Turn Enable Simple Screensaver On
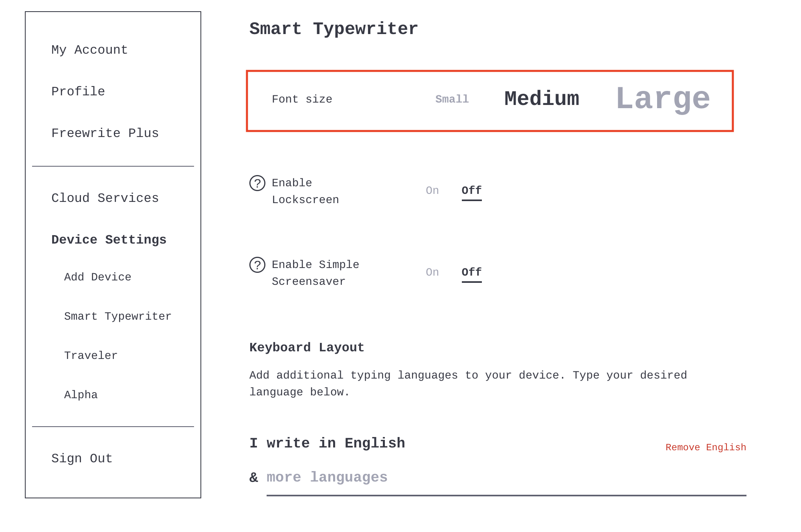 tap(432, 272)
